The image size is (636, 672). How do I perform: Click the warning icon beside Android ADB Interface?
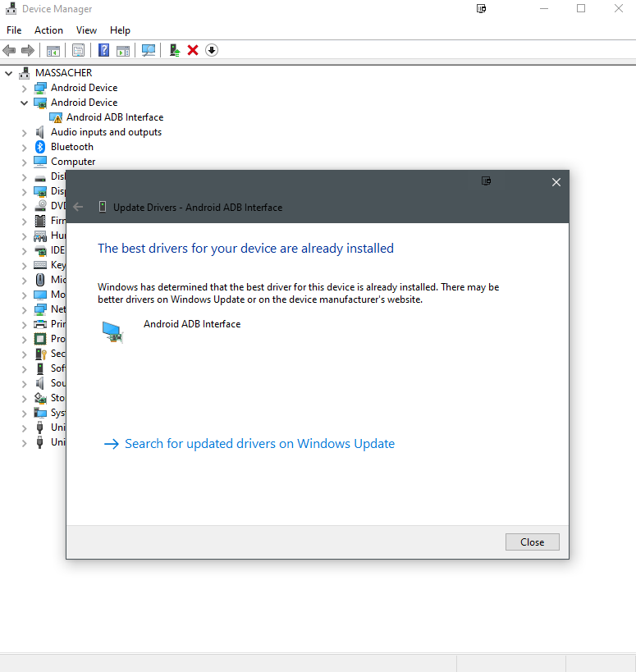(x=56, y=118)
